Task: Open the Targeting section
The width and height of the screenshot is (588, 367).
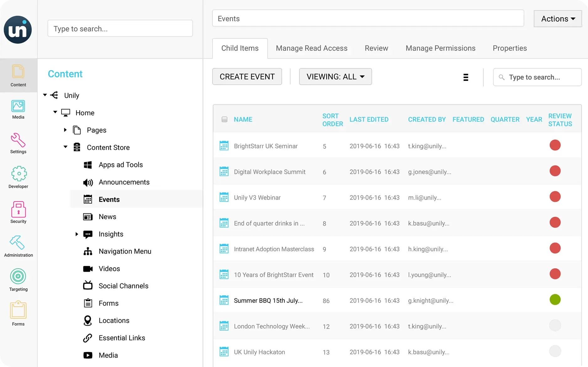Action: tap(18, 280)
